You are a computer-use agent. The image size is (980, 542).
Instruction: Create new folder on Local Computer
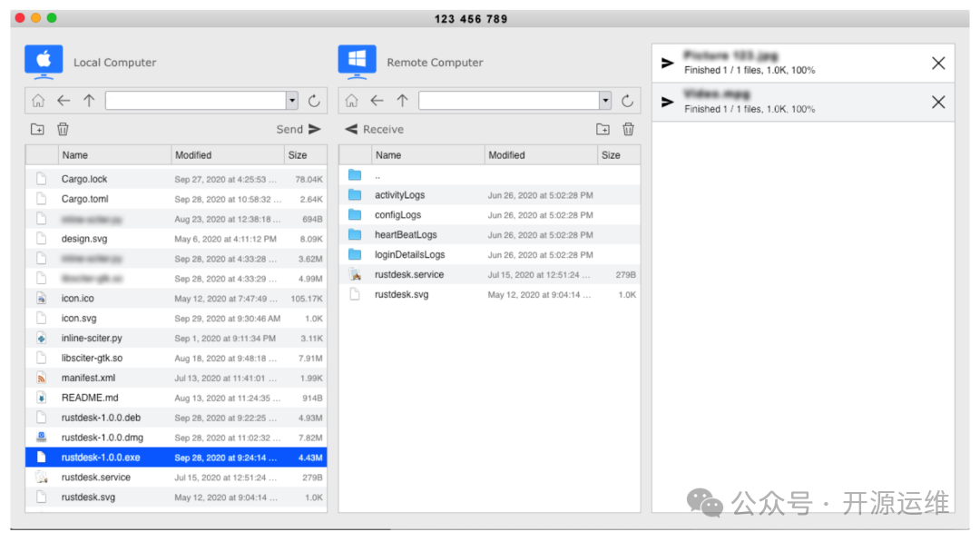37,130
